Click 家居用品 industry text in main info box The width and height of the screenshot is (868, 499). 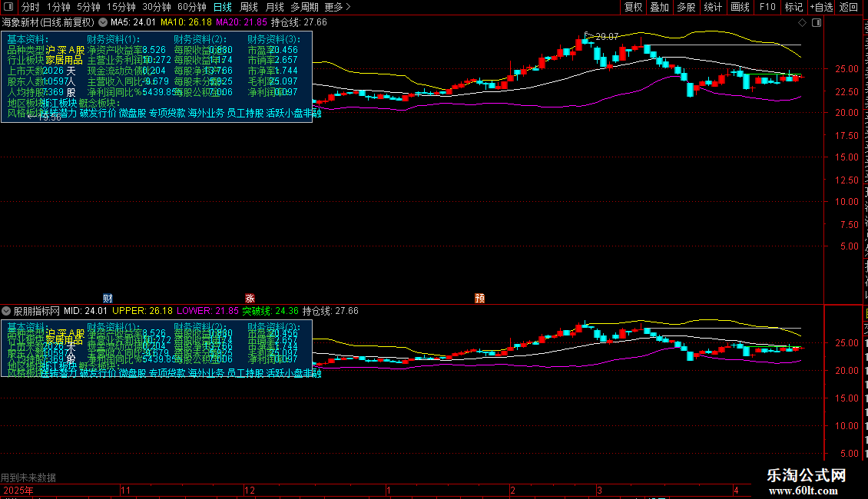click(65, 61)
